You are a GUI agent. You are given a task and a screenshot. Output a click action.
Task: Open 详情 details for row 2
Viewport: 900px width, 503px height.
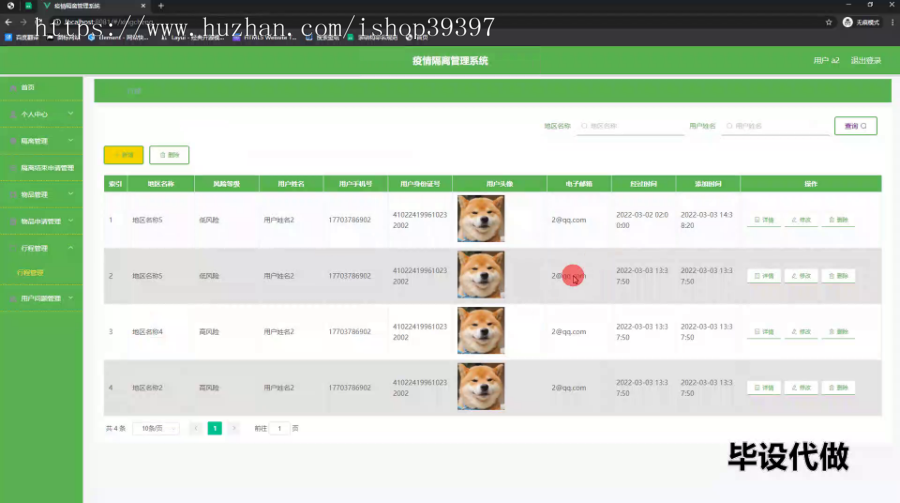tap(764, 276)
